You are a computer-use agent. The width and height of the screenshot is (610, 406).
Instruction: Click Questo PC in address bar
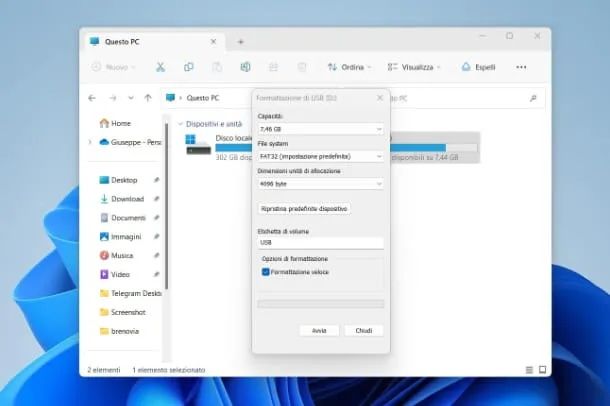(x=203, y=98)
